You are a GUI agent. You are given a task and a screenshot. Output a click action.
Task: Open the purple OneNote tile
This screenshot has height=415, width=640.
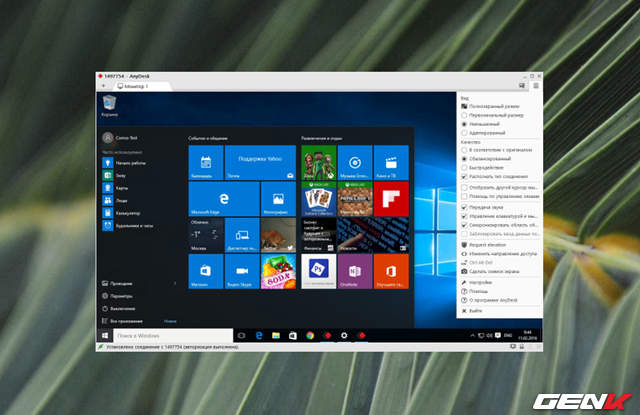pyautogui.click(x=355, y=271)
